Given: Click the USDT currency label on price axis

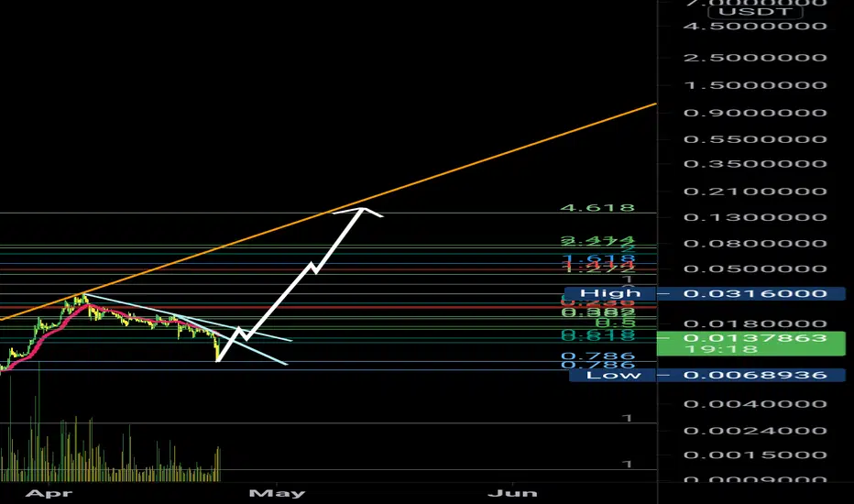Looking at the screenshot, I should coord(754,12).
